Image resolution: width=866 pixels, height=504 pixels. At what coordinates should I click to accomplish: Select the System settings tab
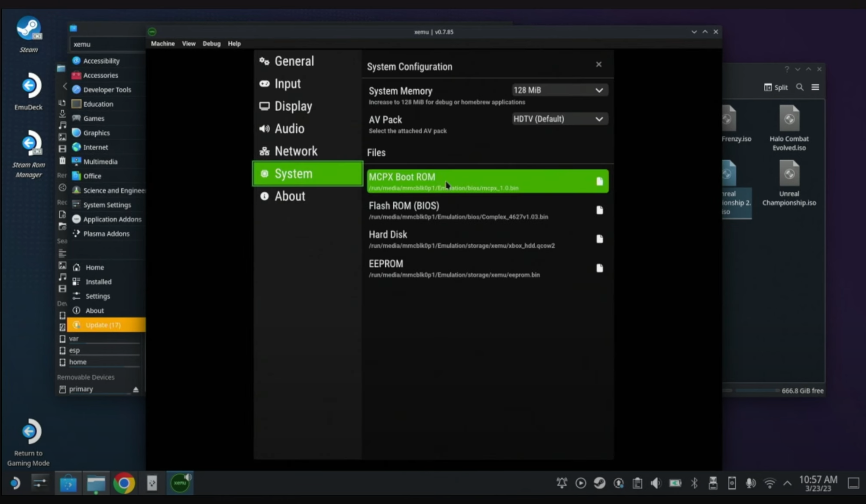(x=307, y=174)
